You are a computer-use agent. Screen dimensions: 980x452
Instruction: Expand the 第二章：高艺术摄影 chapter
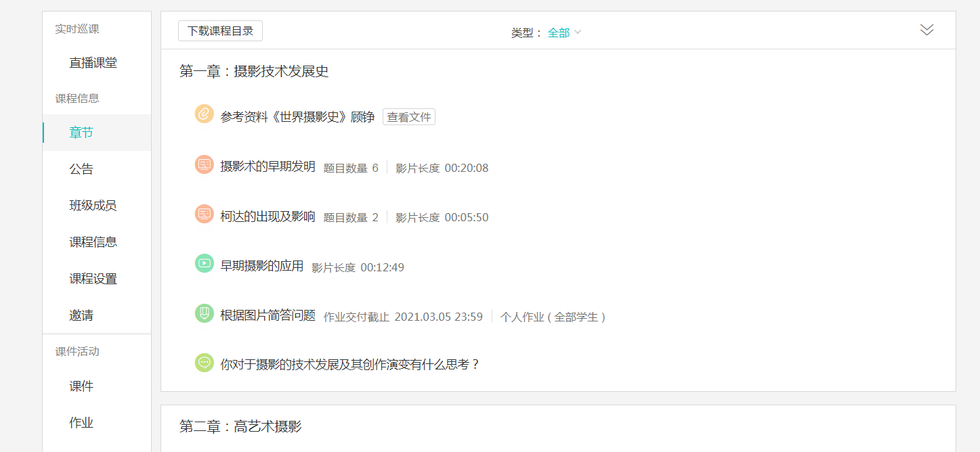point(240,426)
